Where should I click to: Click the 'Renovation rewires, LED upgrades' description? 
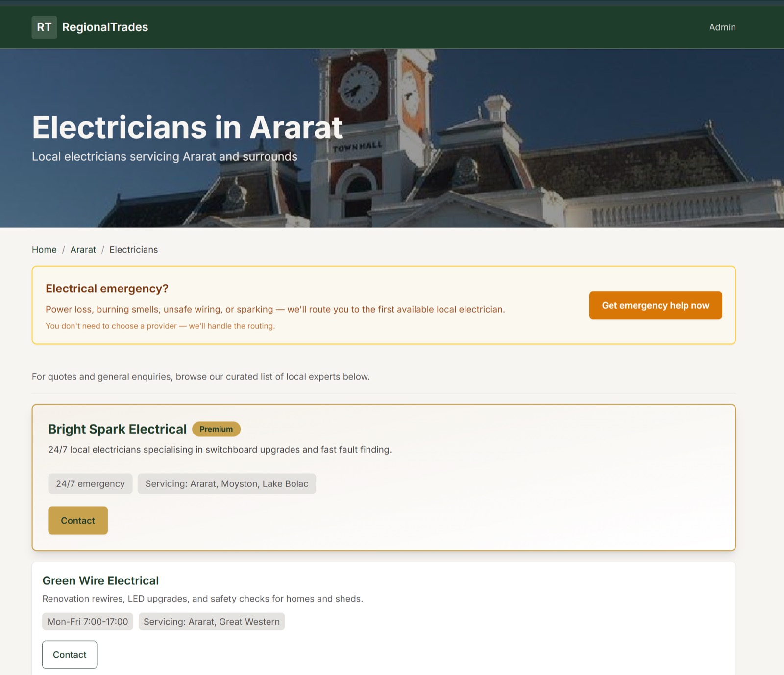click(203, 599)
